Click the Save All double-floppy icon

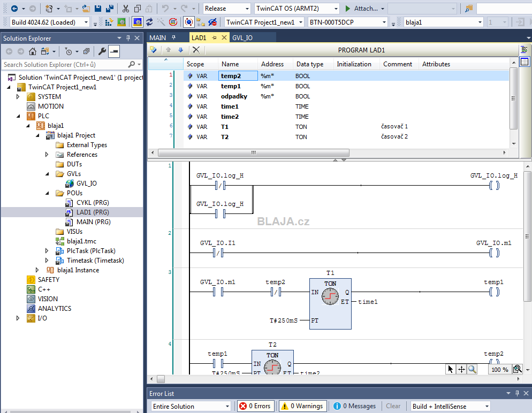pyautogui.click(x=110, y=9)
